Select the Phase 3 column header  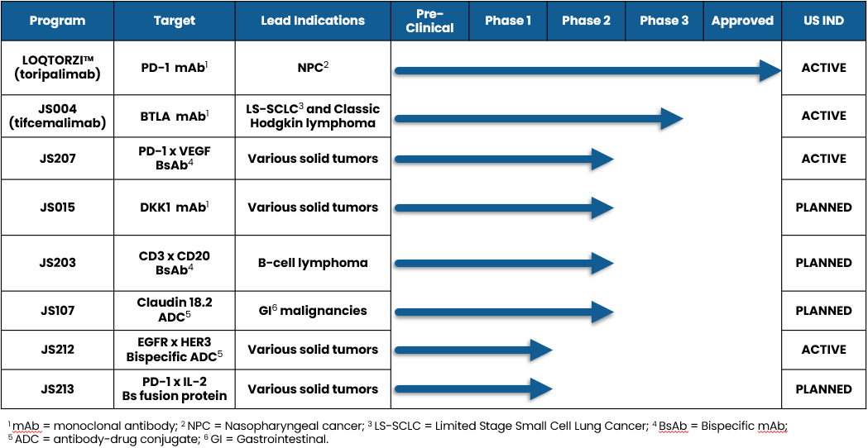click(x=664, y=21)
